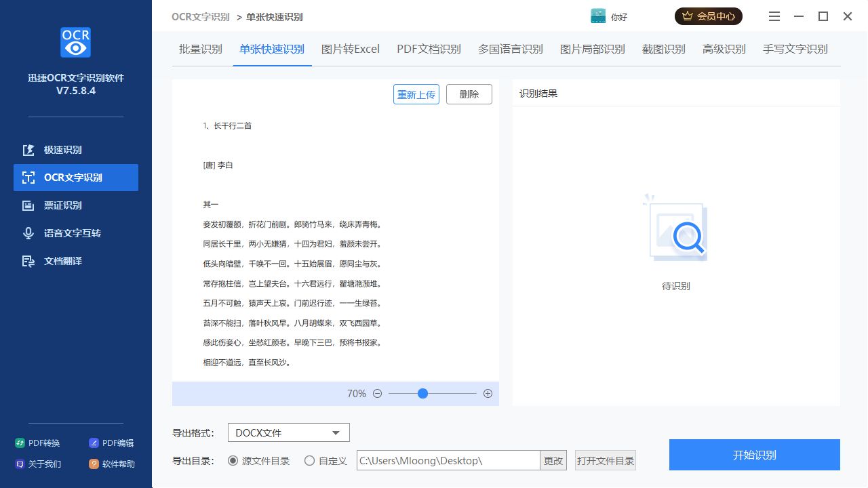Switch to the 批量识别 tab
The image size is (868, 488).
200,49
